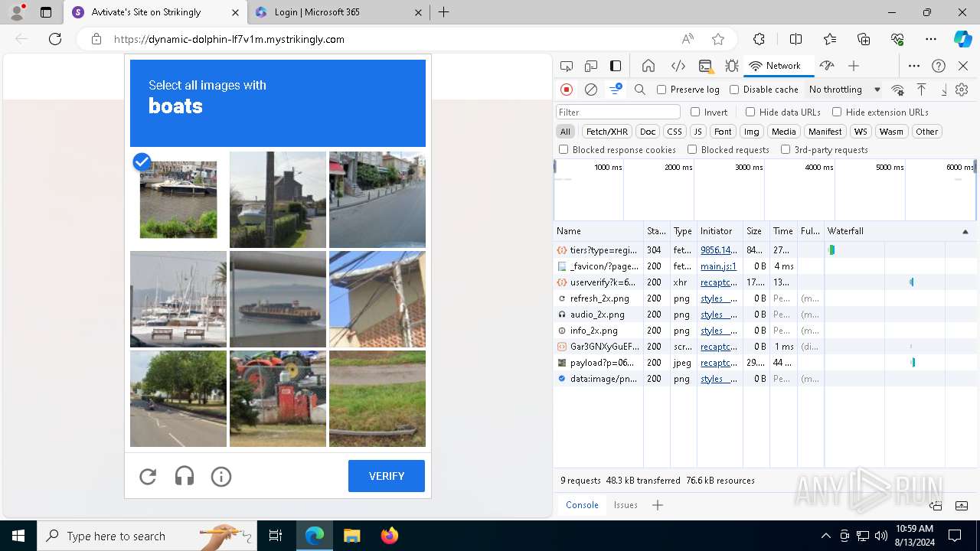Screen dimensions: 980x551
Task: Filter requests by Img type
Action: 752,132
